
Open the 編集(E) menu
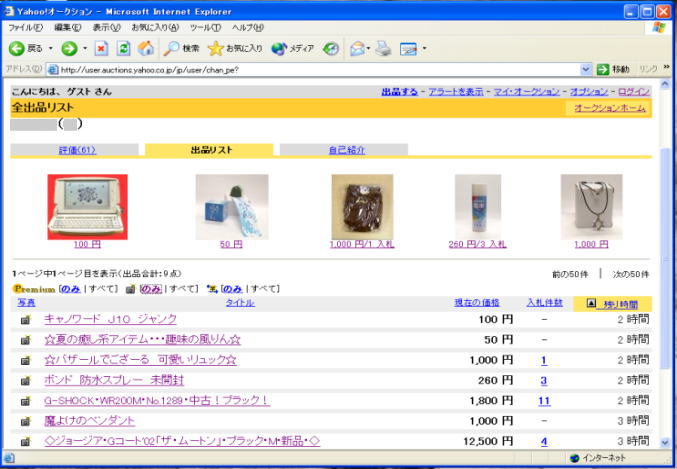click(68, 28)
